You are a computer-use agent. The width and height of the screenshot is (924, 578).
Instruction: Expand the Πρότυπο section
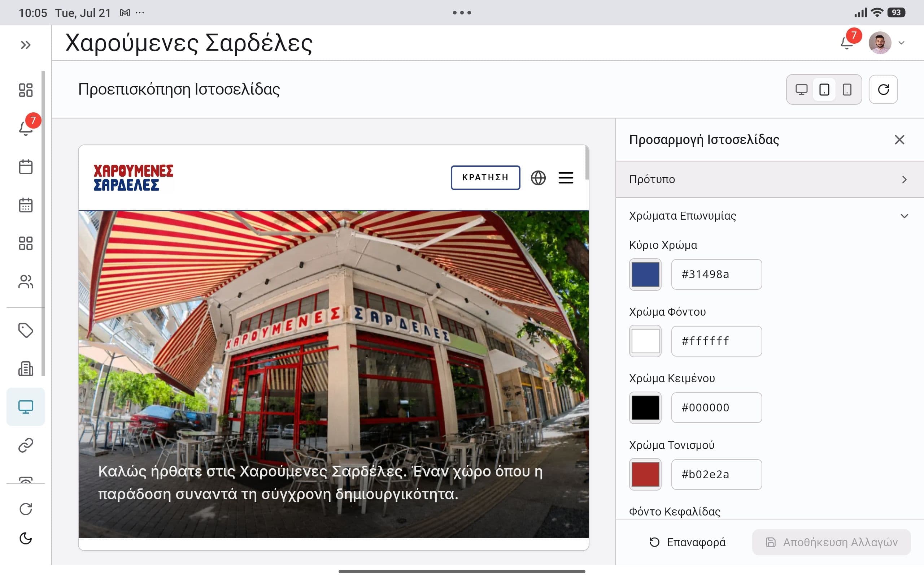(770, 179)
